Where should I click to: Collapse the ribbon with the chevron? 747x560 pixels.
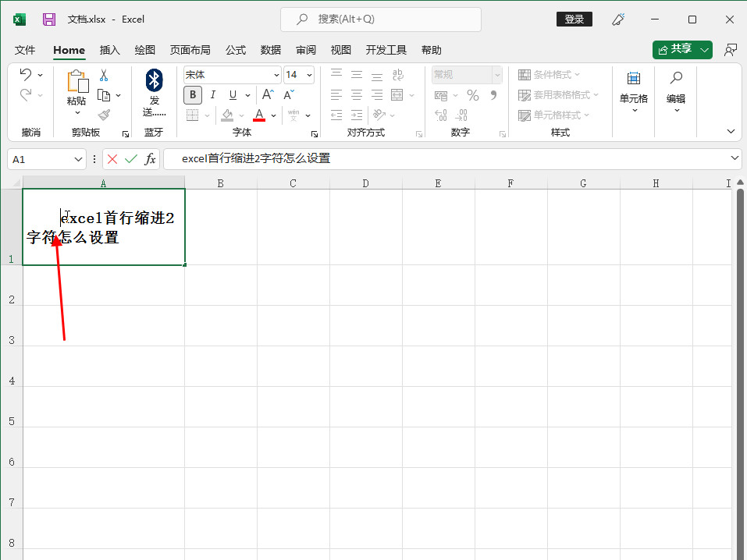click(731, 132)
